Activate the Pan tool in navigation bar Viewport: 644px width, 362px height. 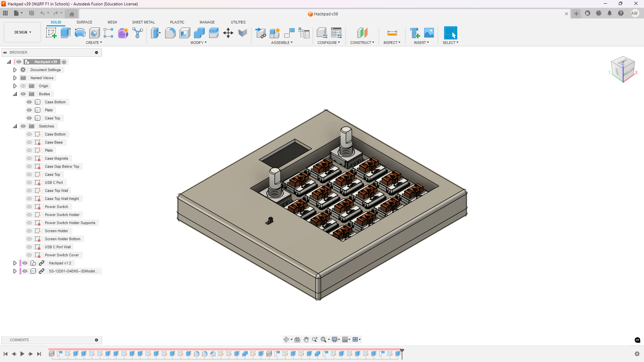click(x=306, y=339)
